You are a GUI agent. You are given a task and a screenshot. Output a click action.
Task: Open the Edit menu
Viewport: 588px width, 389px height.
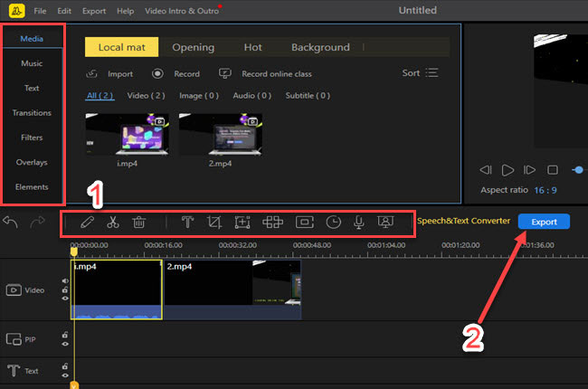64,11
